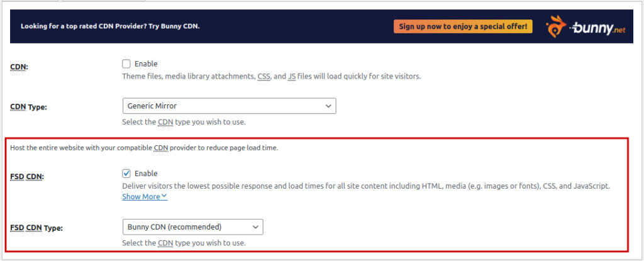The height and width of the screenshot is (261, 644).
Task: Click the chevron beside Show More
Action: 164,196
